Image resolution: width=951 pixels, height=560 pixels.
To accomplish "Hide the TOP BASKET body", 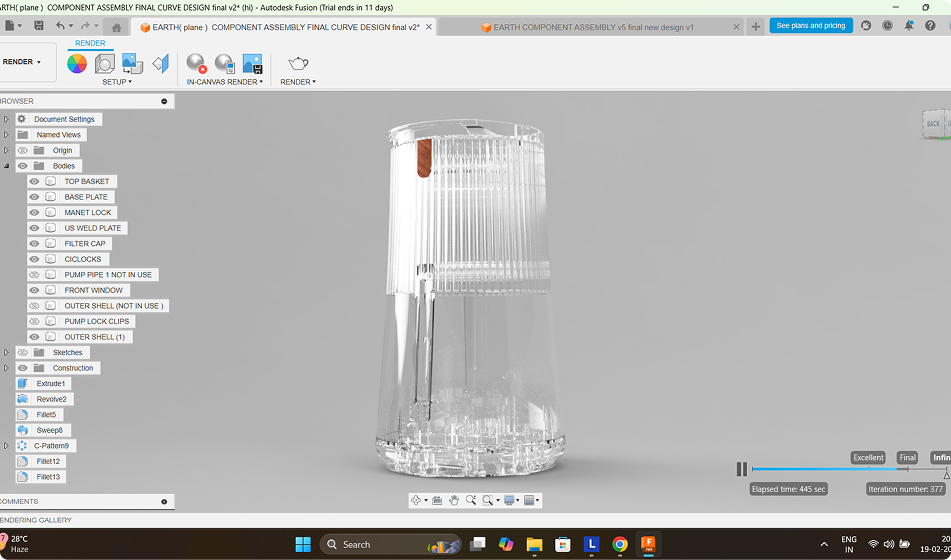I will pyautogui.click(x=35, y=181).
